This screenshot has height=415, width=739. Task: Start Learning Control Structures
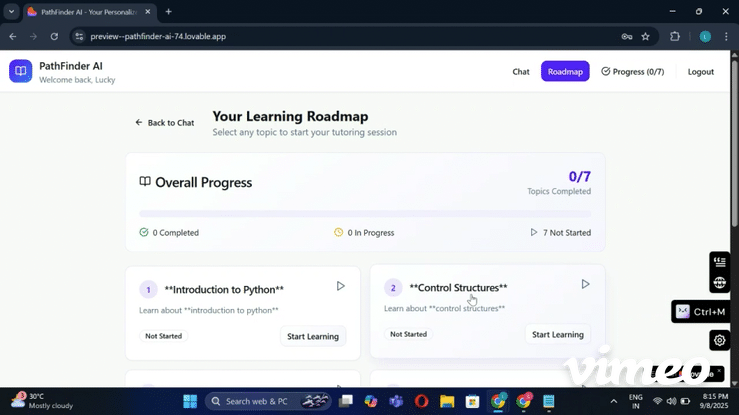click(558, 334)
